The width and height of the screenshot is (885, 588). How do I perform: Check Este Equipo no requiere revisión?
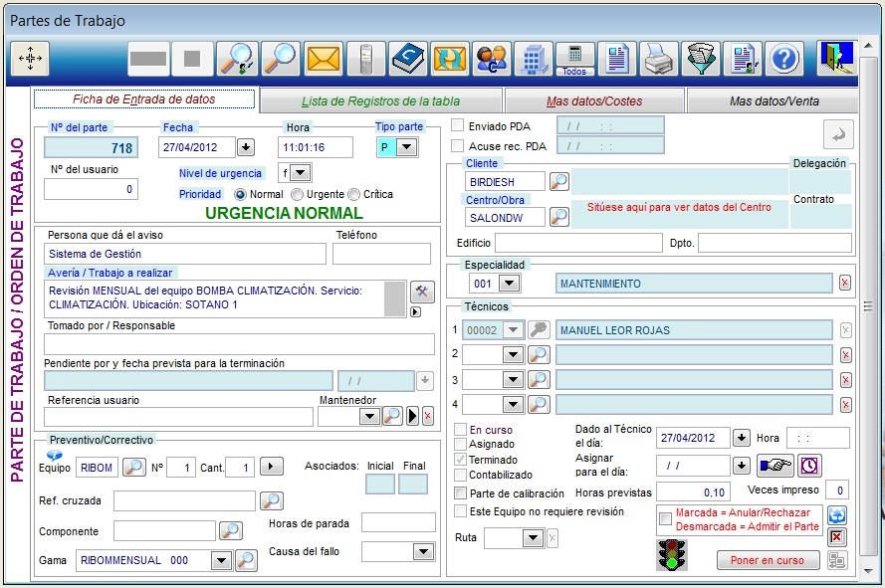point(461,511)
